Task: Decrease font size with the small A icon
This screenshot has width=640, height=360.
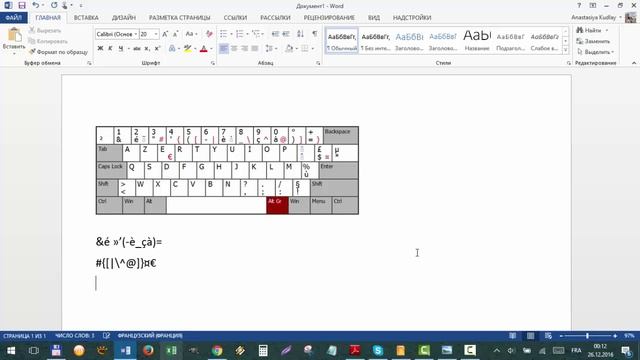Action: point(176,34)
